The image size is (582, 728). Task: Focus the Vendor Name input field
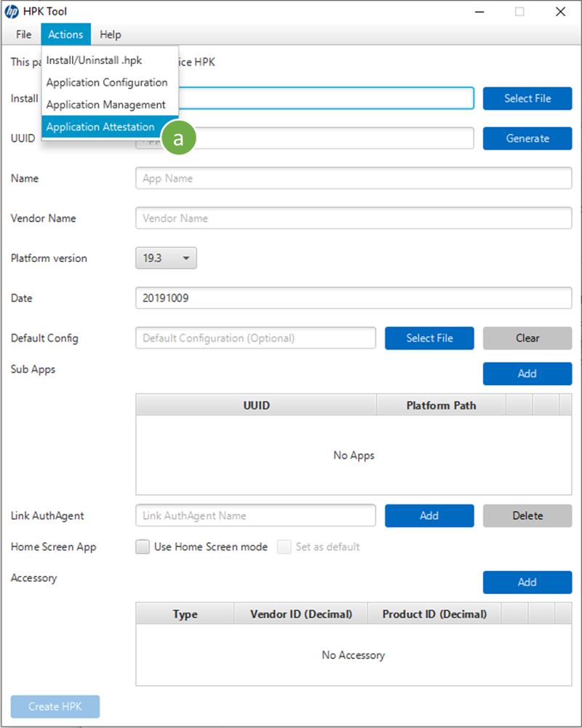point(354,218)
